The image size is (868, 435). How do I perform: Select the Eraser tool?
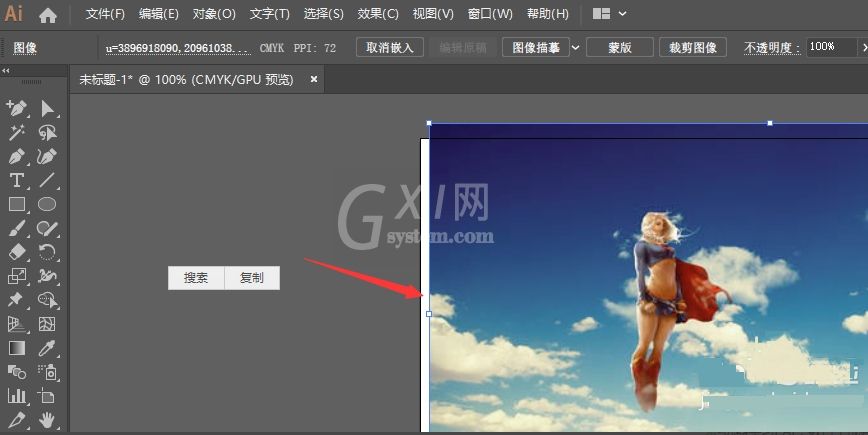click(x=17, y=252)
